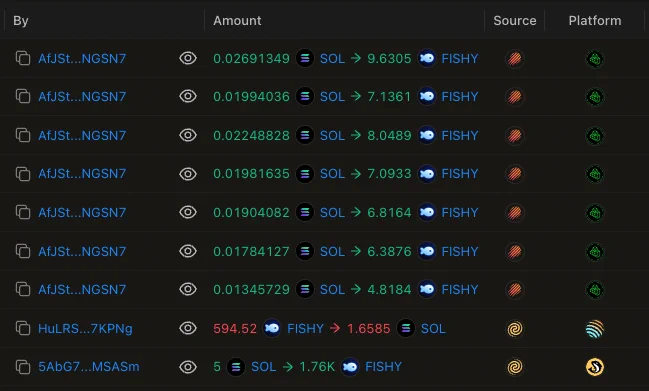Copy address in the 0.02248828 SOL row

point(23,135)
